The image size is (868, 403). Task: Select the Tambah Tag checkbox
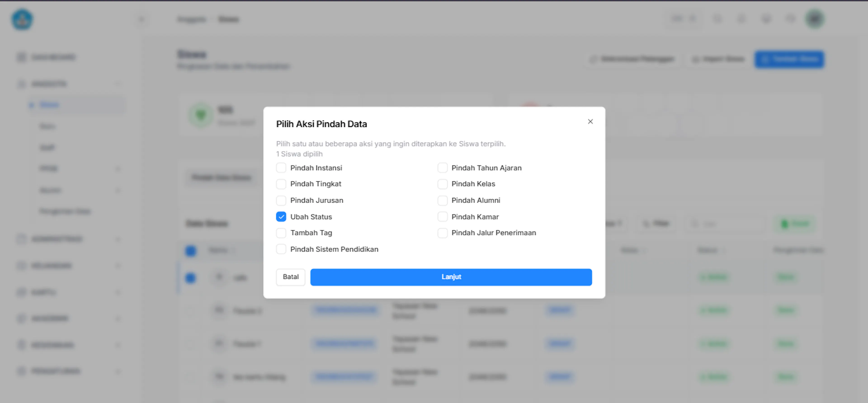coord(281,233)
